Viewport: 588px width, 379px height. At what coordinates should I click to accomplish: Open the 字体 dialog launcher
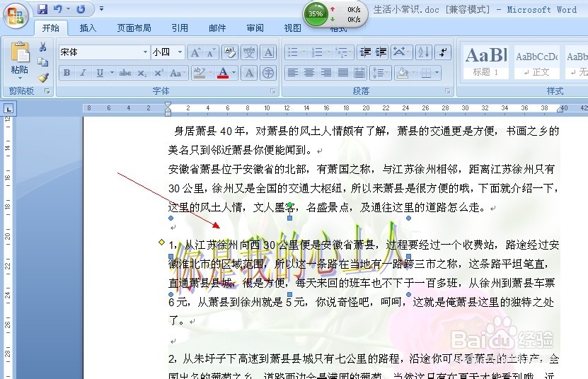tap(273, 91)
